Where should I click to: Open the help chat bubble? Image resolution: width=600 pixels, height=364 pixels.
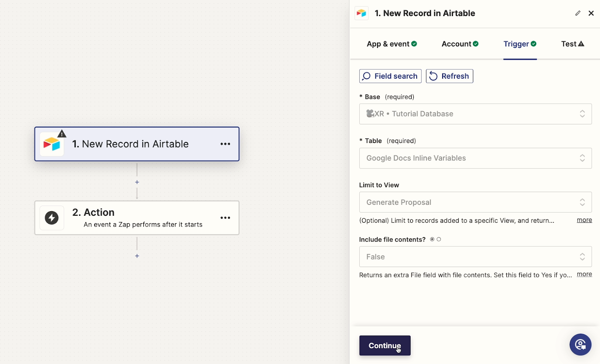tap(580, 345)
